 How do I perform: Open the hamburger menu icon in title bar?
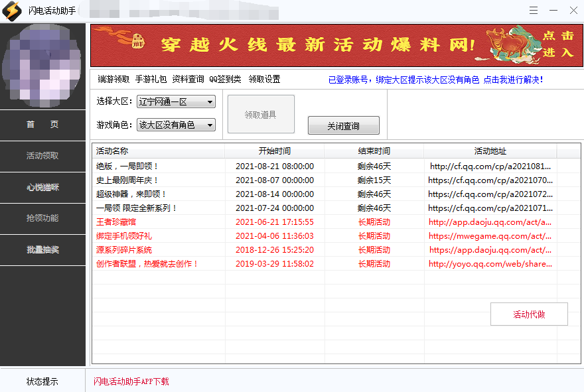(x=534, y=11)
